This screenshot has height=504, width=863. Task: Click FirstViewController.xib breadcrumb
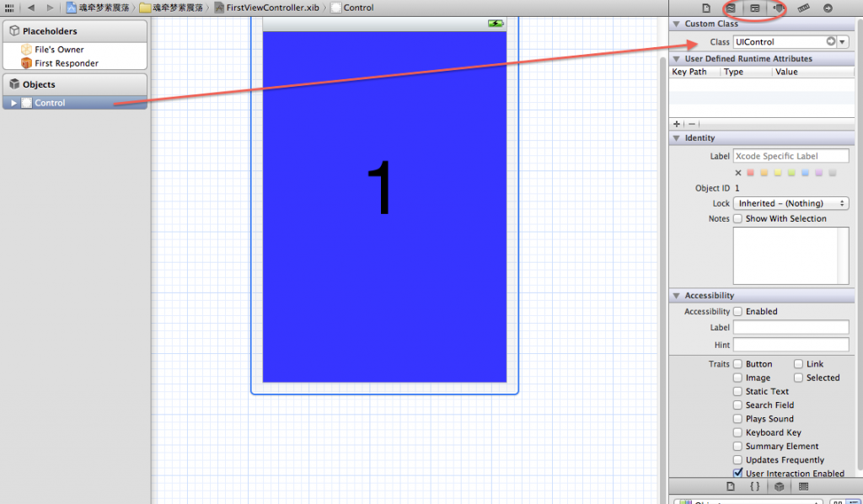(267, 8)
